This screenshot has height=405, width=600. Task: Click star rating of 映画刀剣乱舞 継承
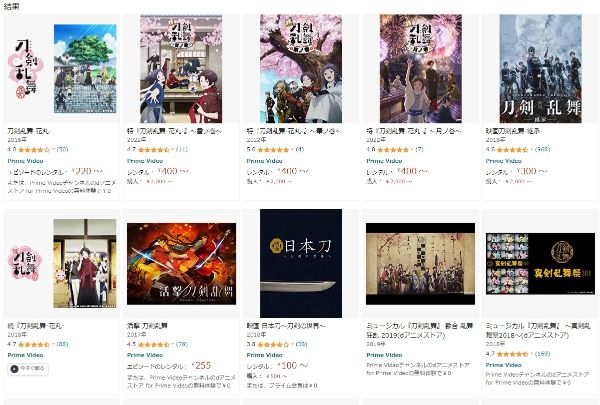(x=512, y=149)
